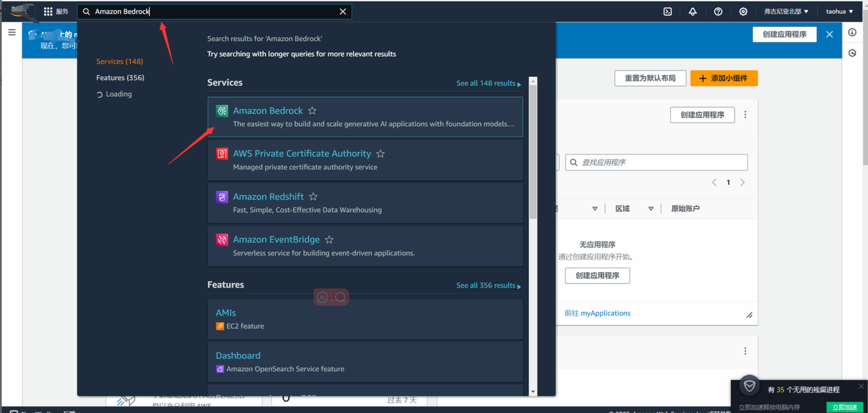Click the Amazon Bedrock service icon

(222, 111)
